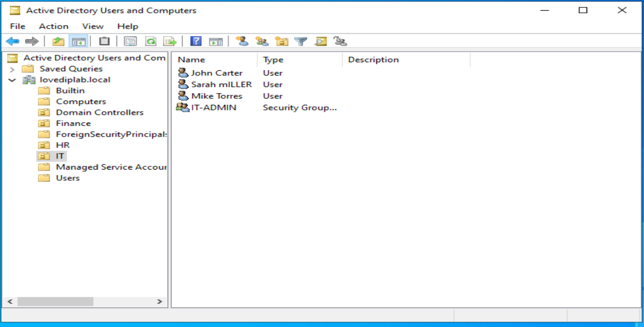Click the Domain Controllers folder icon
The height and width of the screenshot is (327, 644).
point(44,112)
